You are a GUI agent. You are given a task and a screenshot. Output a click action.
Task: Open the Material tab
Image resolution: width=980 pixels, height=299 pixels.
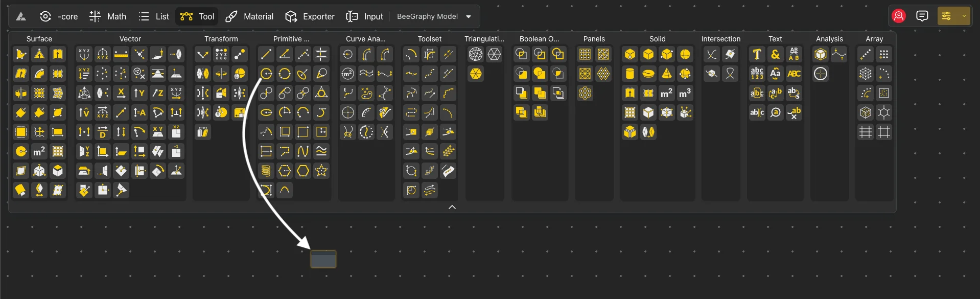pyautogui.click(x=249, y=16)
